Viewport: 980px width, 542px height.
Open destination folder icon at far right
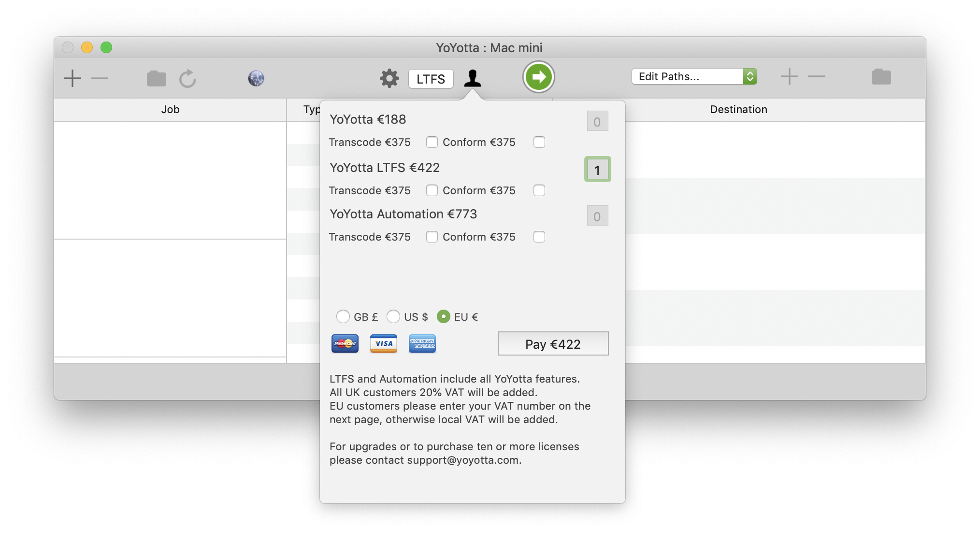[881, 76]
